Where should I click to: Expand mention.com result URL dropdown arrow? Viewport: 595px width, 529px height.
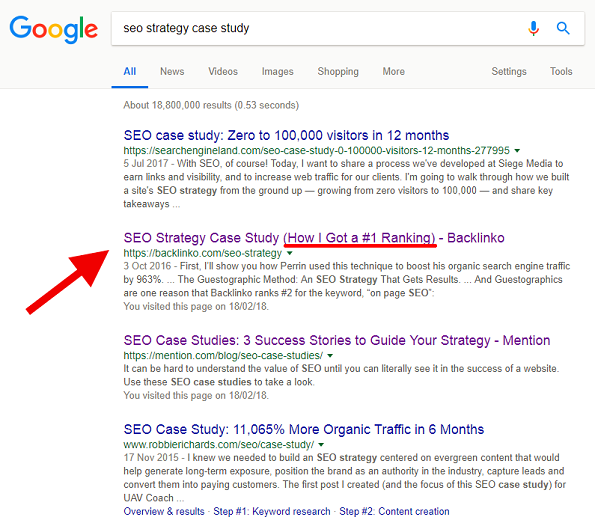pos(330,356)
